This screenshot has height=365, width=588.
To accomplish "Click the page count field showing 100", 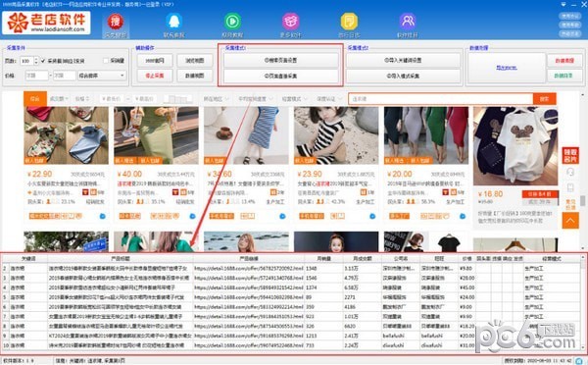I will pyautogui.click(x=26, y=61).
